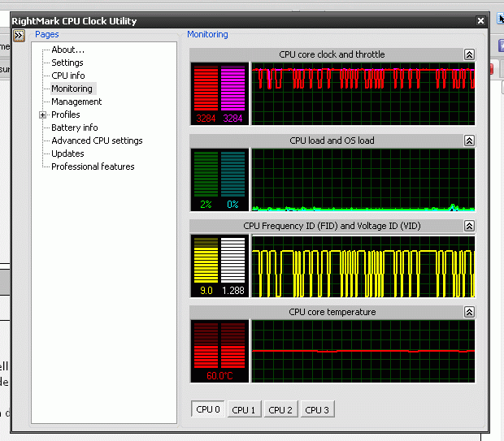504x441 pixels.
Task: Click the white VID bar meter
Action: click(232, 260)
